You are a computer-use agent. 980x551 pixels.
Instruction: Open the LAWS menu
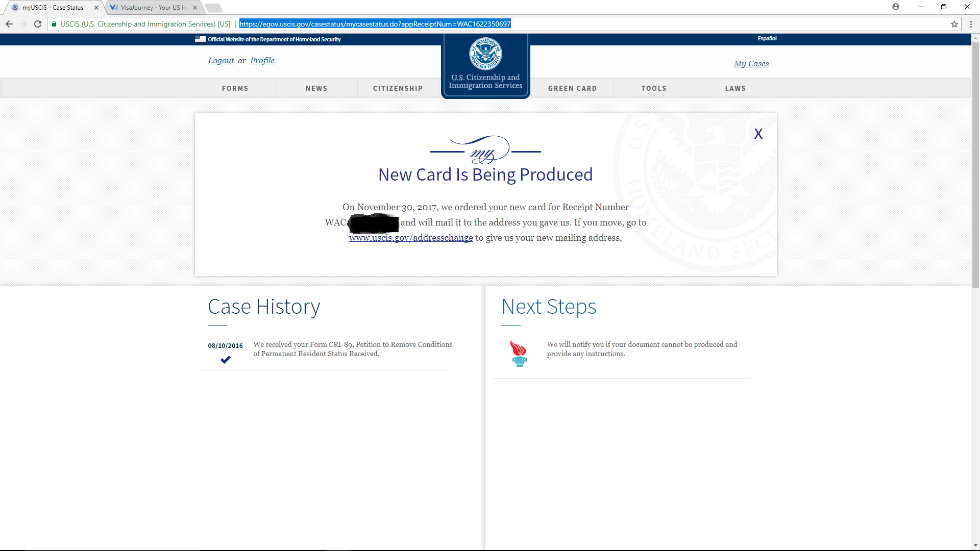[x=736, y=88]
